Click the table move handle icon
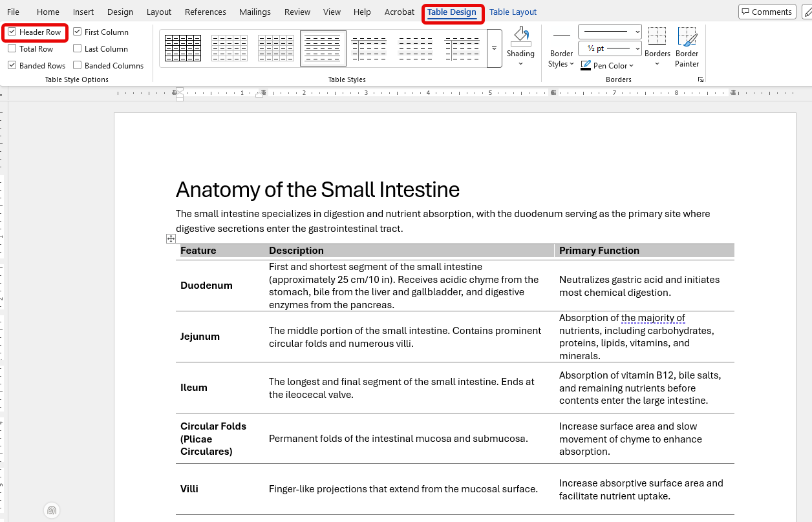Screen dimensions: 812x522 coord(171,239)
